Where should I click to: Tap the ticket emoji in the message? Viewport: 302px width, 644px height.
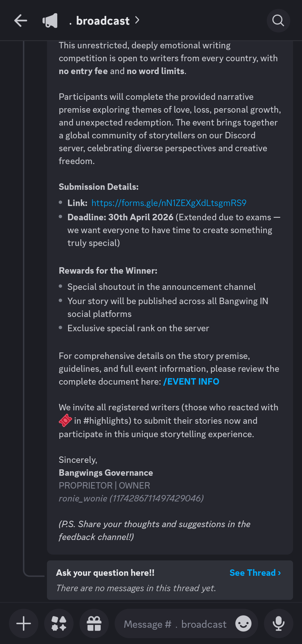click(x=65, y=421)
